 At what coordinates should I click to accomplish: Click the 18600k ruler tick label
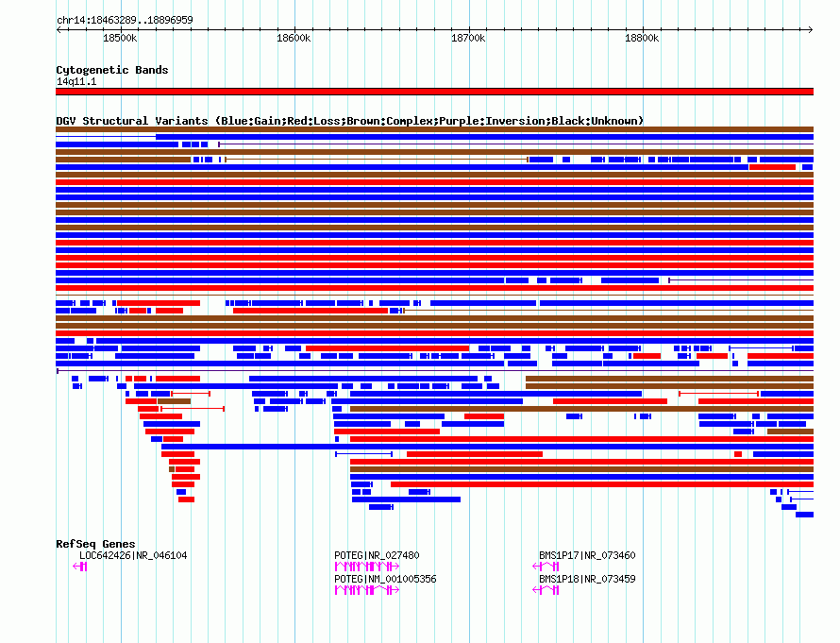point(294,38)
